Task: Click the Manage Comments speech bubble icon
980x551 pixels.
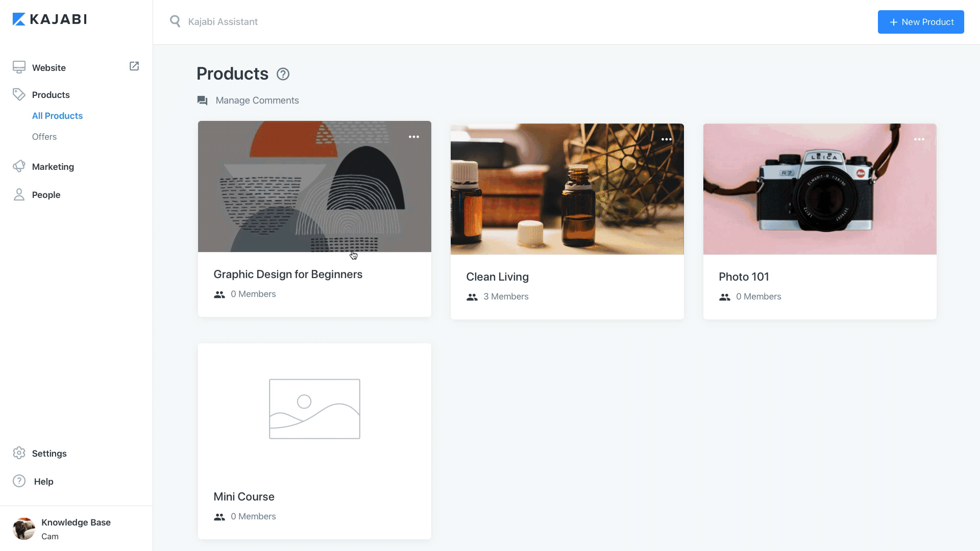Action: (203, 101)
